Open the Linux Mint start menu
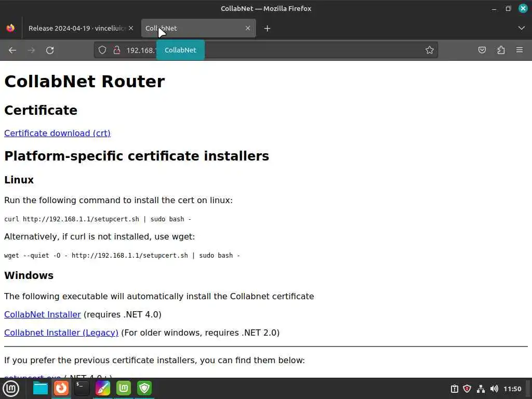This screenshot has width=532, height=399. tap(11, 389)
